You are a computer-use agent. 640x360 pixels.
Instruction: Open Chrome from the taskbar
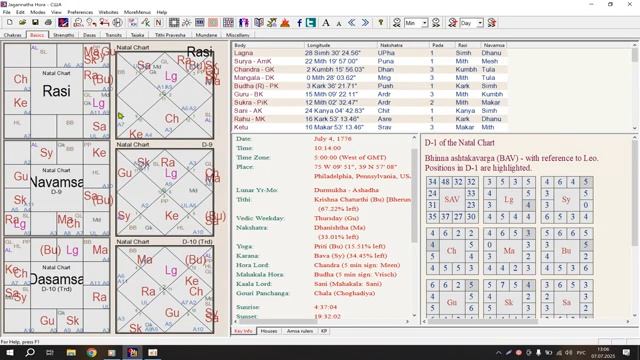point(91,352)
